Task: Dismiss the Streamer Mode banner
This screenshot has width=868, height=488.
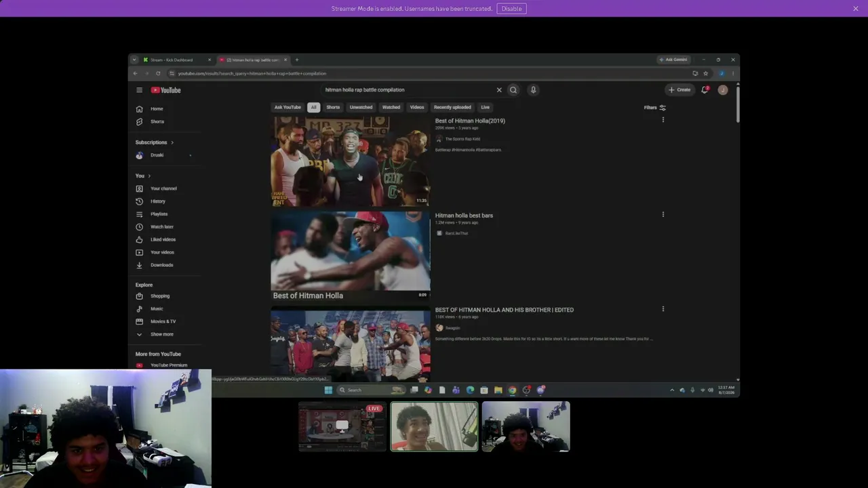Action: click(x=856, y=9)
